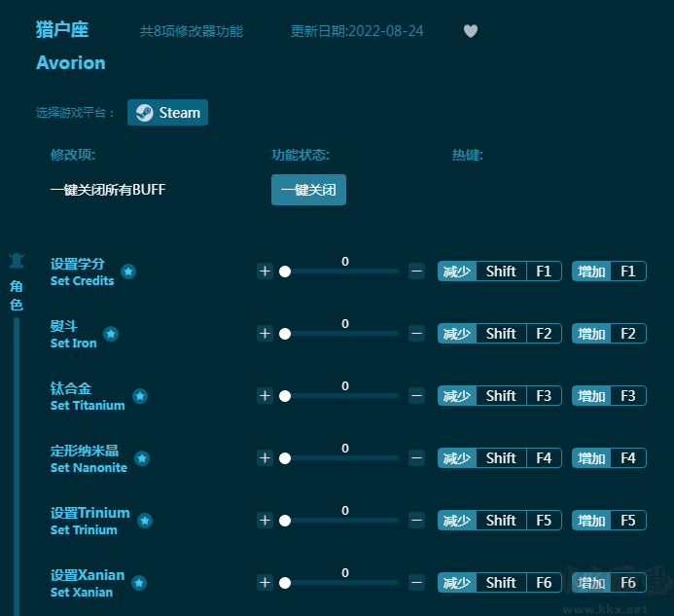The height and width of the screenshot is (616, 674).
Task: Click the Set Titanium slider handle
Action: [x=285, y=396]
